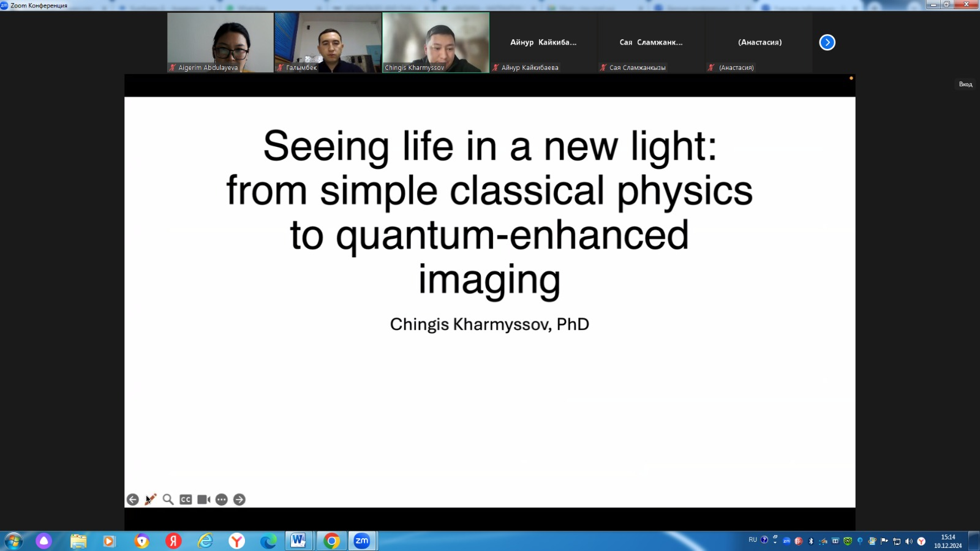The width and height of the screenshot is (980, 551).
Task: Select the pen annotation tool
Action: [x=151, y=500]
